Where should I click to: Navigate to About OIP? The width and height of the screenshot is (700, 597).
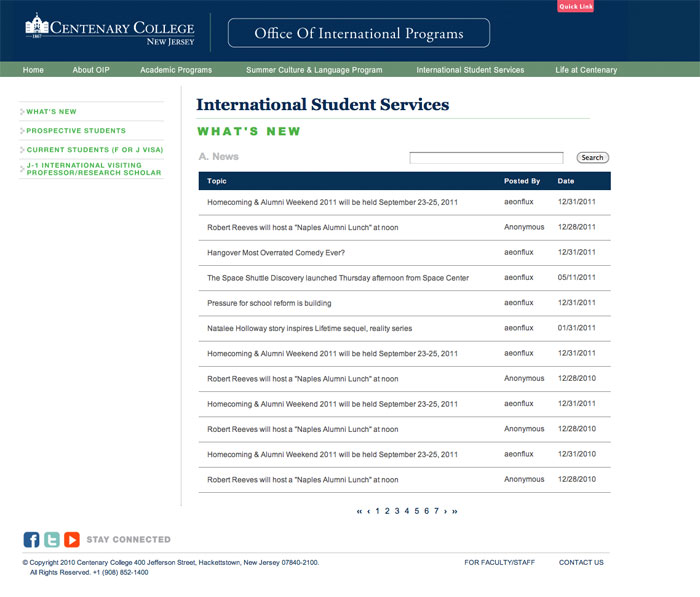[91, 70]
